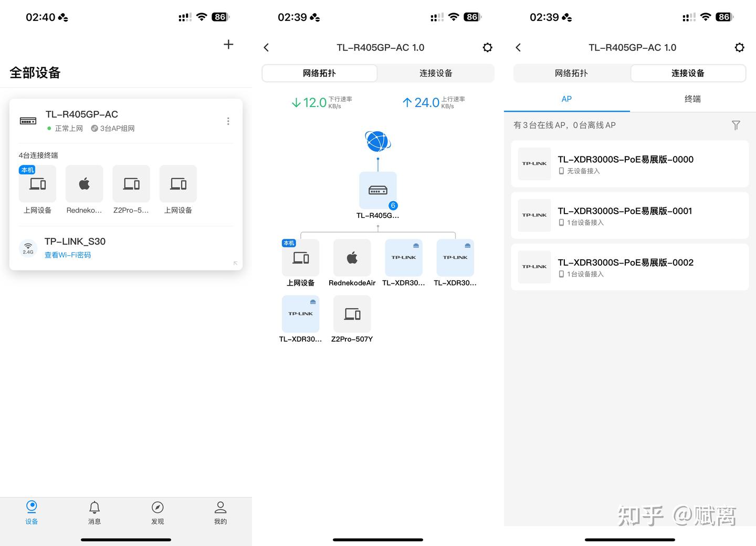Image resolution: width=756 pixels, height=546 pixels.
Task: Tap the 正常上网 status text
Action: click(x=69, y=129)
